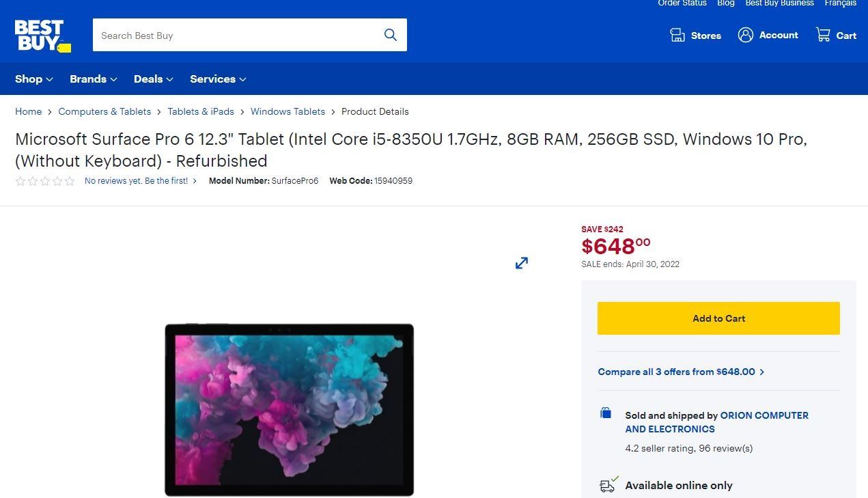The image size is (868, 498).
Task: Open the Deals dropdown menu
Action: pyautogui.click(x=154, y=79)
